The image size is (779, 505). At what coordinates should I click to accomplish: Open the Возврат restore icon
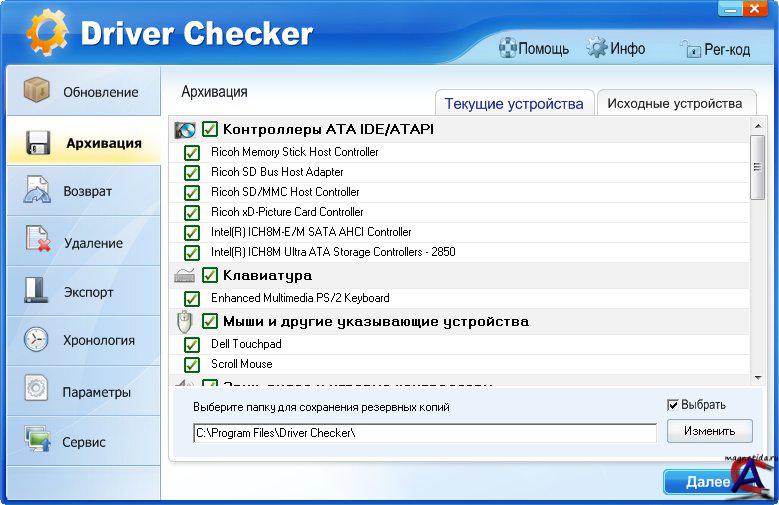37,190
